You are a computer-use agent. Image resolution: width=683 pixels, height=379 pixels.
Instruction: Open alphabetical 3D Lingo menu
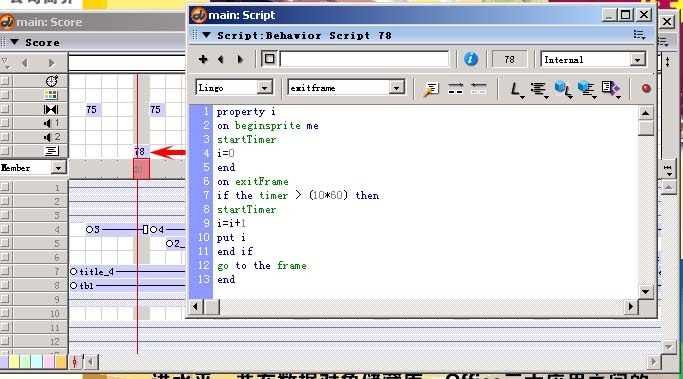pyautogui.click(x=563, y=89)
